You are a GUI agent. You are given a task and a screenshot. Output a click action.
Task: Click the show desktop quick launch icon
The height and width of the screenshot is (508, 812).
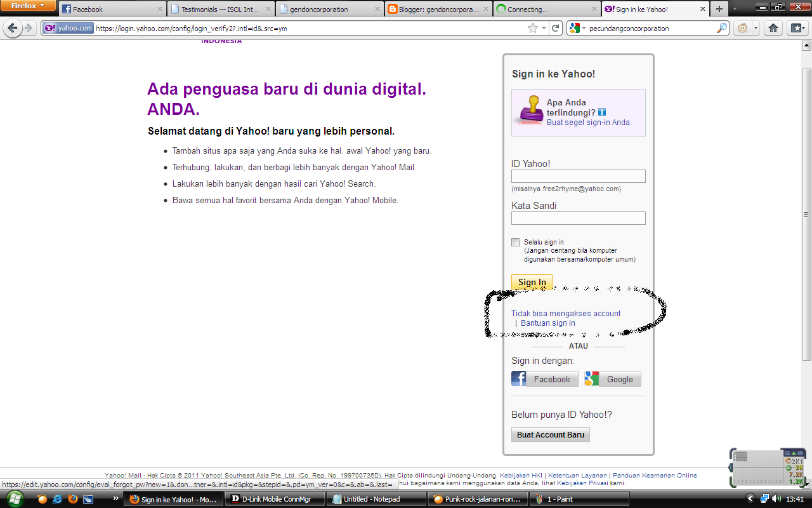tap(88, 499)
